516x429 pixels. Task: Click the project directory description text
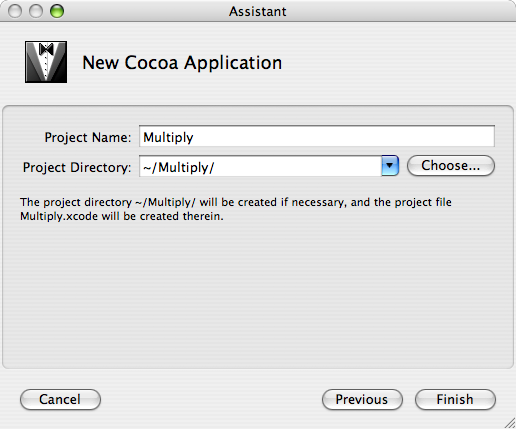click(x=236, y=209)
